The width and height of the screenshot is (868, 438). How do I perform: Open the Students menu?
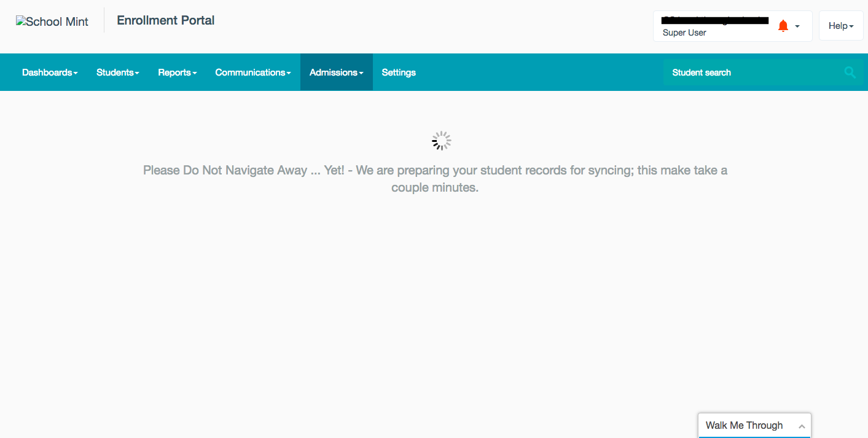(118, 72)
